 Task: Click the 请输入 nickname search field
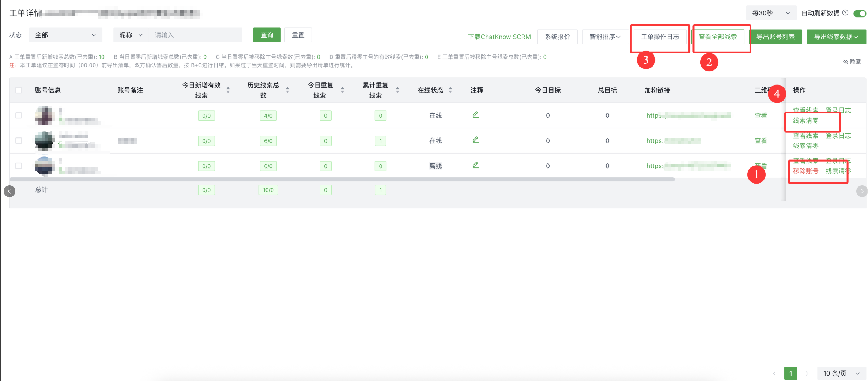[196, 35]
